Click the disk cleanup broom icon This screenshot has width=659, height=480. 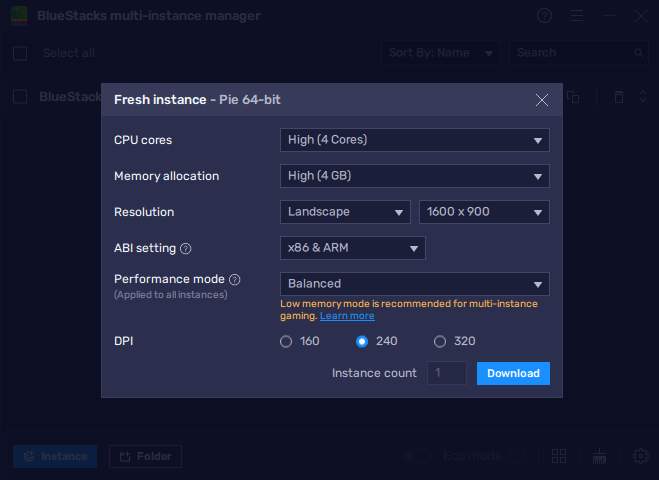599,456
